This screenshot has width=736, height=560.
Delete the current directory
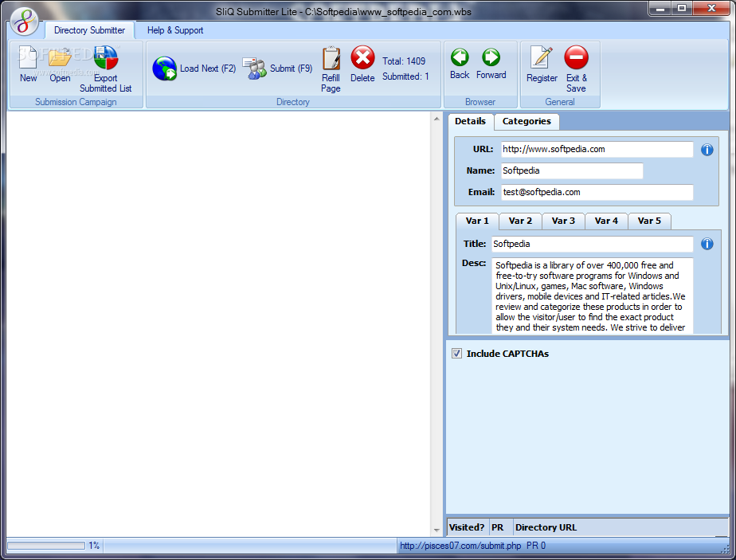click(363, 57)
